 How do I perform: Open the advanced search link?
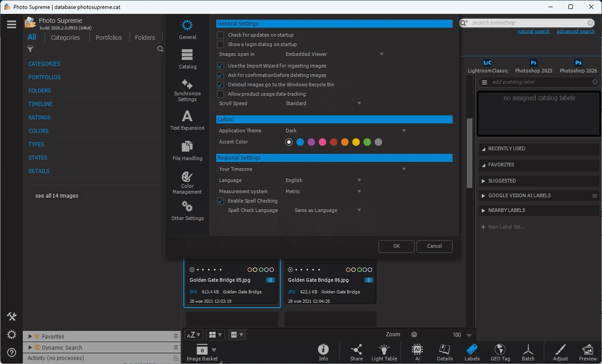pos(575,32)
